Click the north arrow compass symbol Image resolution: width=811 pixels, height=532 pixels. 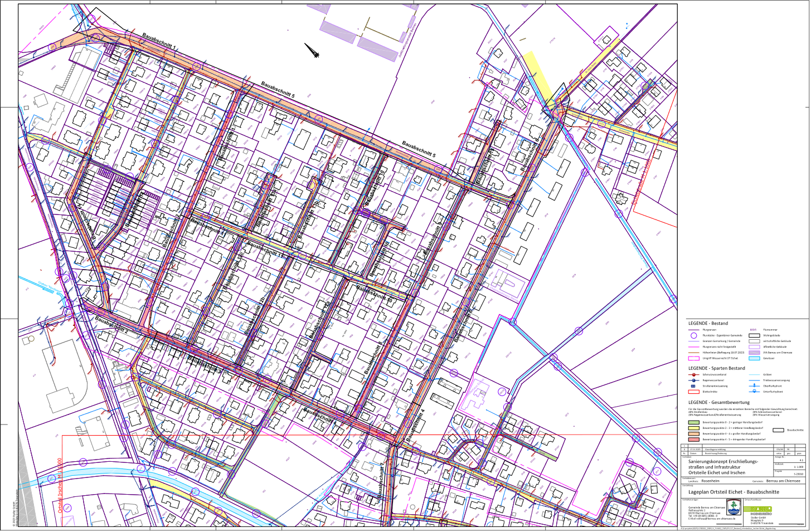coord(312,50)
